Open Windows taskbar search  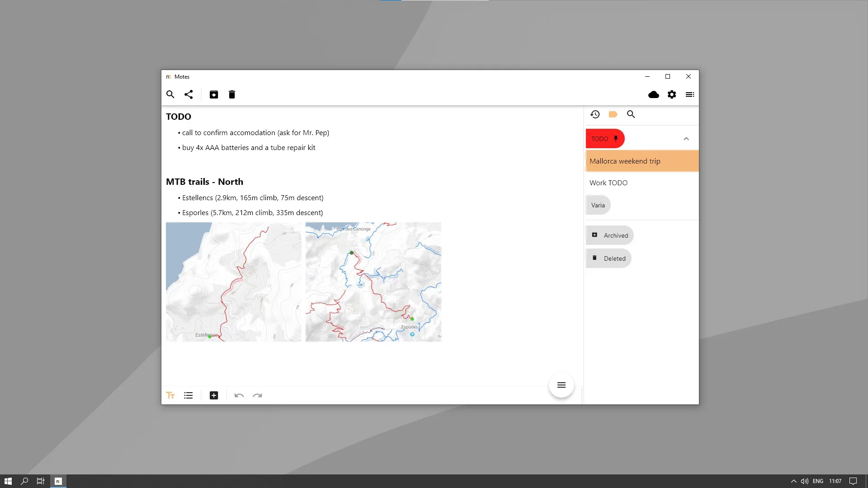pyautogui.click(x=24, y=481)
